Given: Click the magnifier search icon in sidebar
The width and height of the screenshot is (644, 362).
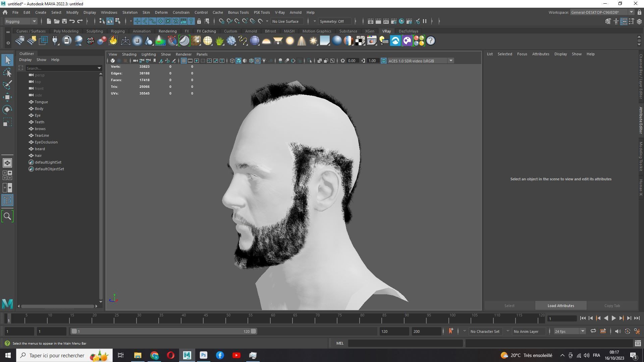Looking at the screenshot, I should pos(7,217).
